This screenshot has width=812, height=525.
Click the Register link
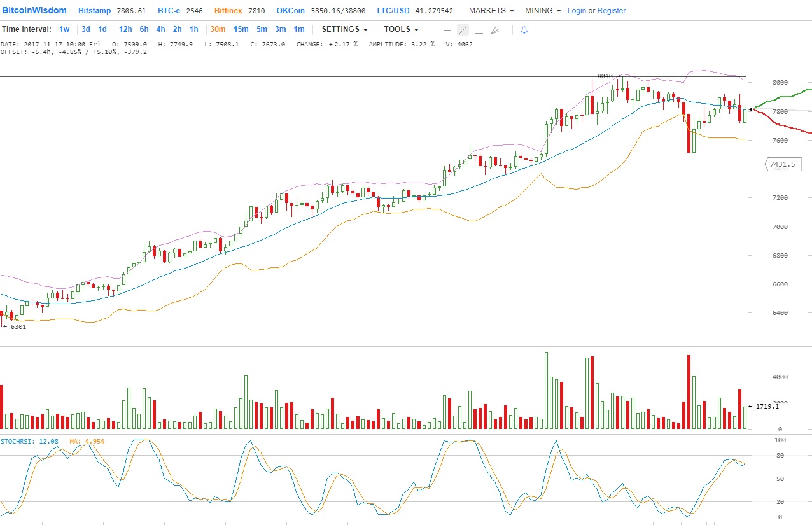611,11
